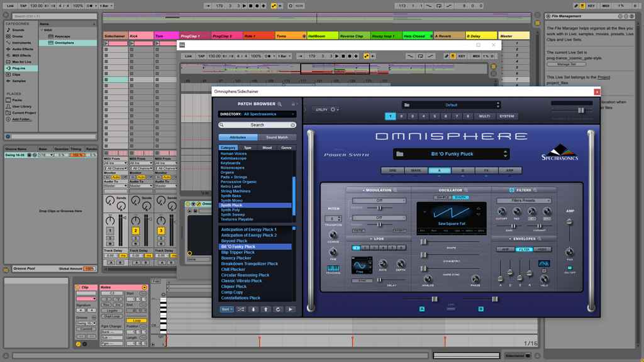Screen dimensions: 644x362
Task: Select Audio Effects category in Live browser
Action: click(23, 49)
